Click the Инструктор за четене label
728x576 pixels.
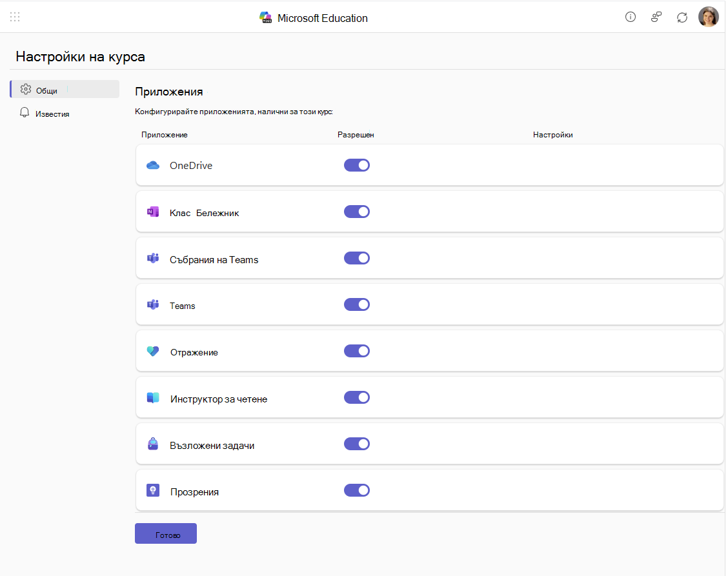[219, 399]
